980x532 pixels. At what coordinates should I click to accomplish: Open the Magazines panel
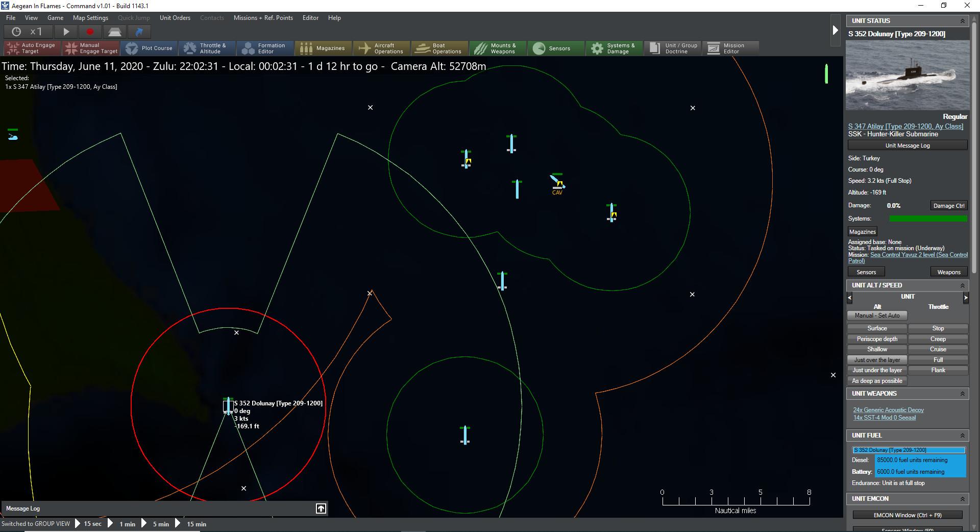[x=323, y=47]
